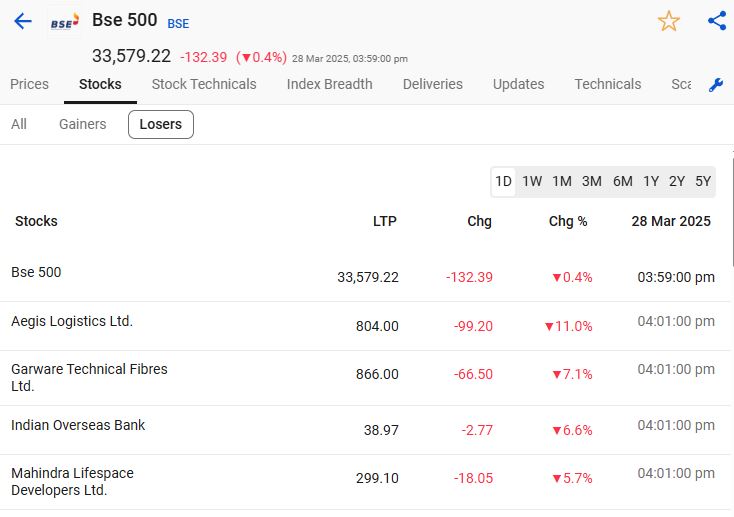Select the Losers filter
This screenshot has height=517, width=734.
160,124
